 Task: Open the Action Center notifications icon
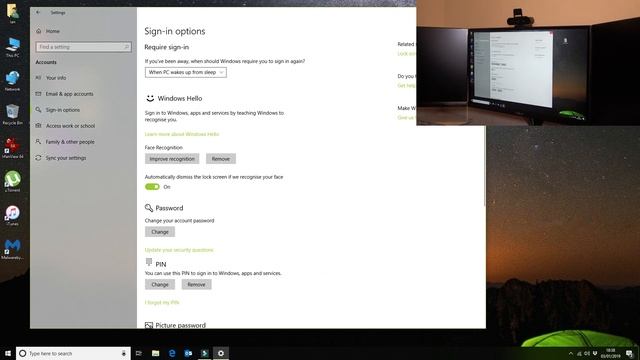(x=629, y=353)
